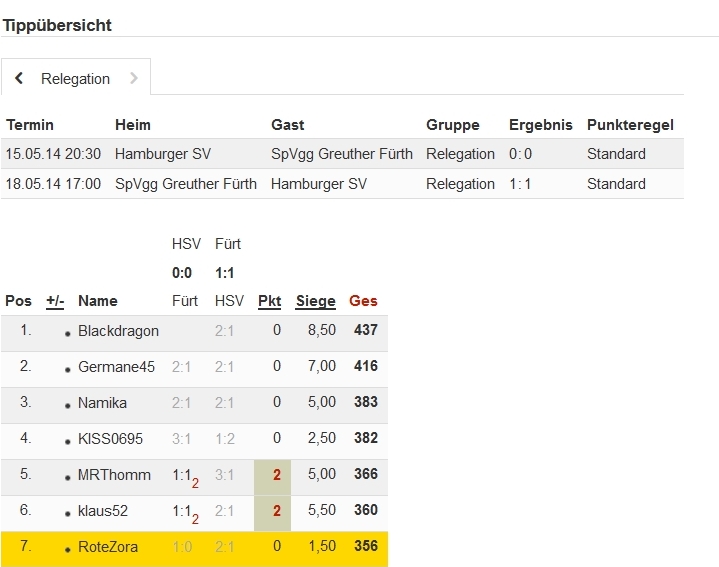This screenshot has width=719, height=567.
Task: Click trend dot beside KISS0695
Action: pos(68,441)
